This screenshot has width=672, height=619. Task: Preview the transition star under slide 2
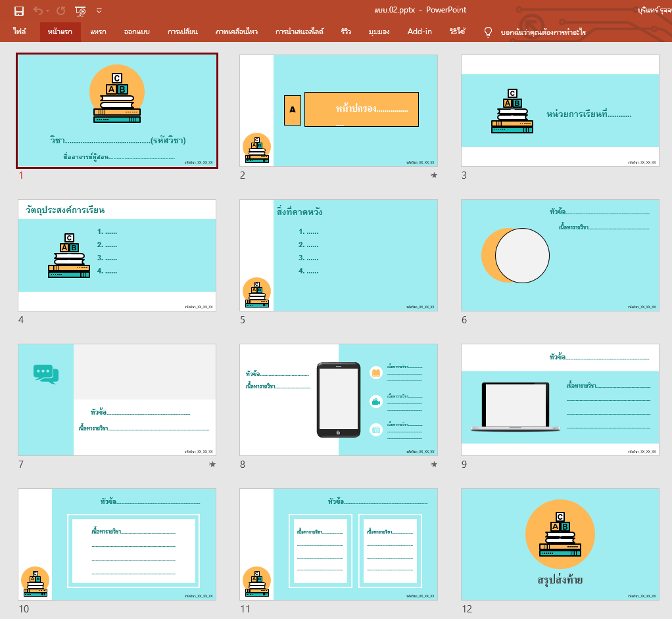pyautogui.click(x=433, y=175)
